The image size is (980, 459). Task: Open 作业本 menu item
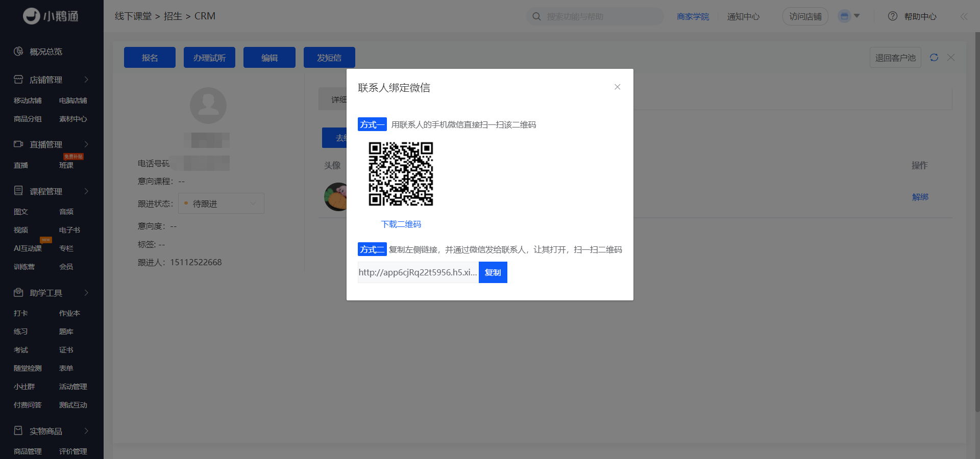tap(69, 313)
